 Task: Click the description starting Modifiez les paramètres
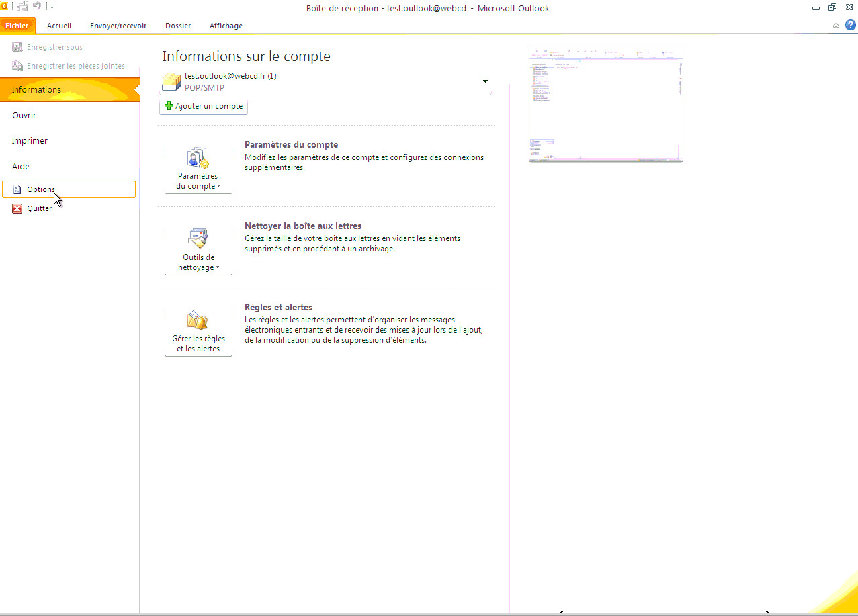tap(364, 162)
